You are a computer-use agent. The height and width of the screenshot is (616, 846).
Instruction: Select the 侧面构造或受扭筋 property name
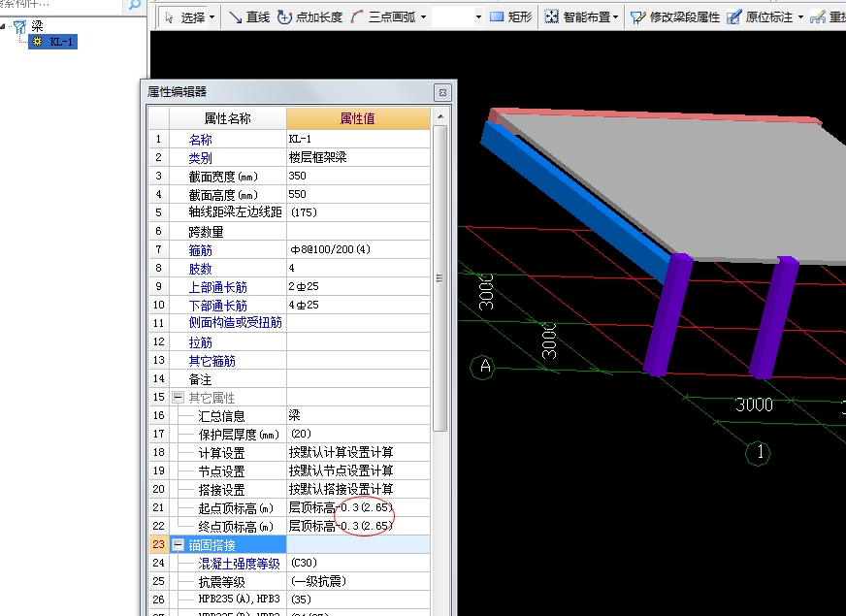coord(235,323)
